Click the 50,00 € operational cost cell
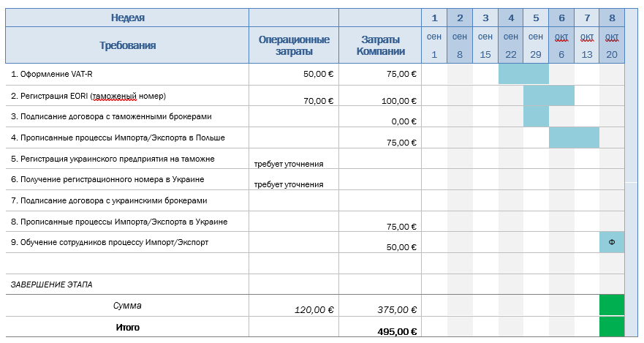 tap(294, 75)
